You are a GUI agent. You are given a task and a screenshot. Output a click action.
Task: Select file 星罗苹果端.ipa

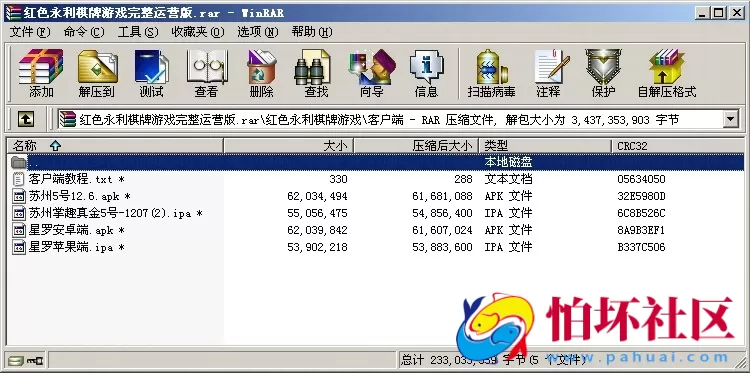coord(77,247)
